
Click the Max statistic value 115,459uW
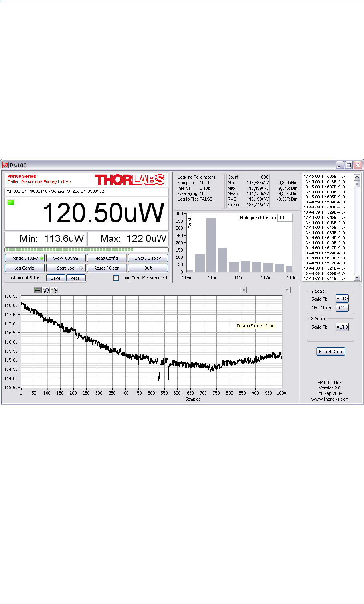pos(257,188)
